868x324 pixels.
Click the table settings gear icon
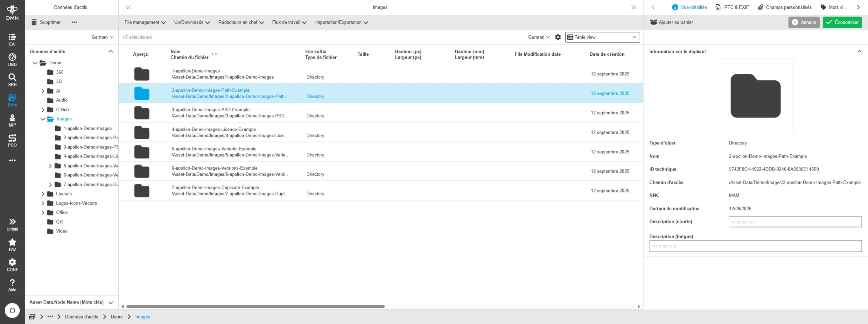[x=558, y=37]
